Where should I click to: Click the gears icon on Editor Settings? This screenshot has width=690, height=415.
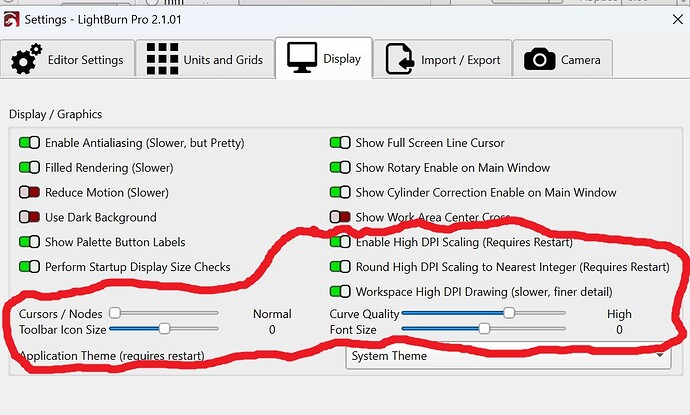[26, 59]
